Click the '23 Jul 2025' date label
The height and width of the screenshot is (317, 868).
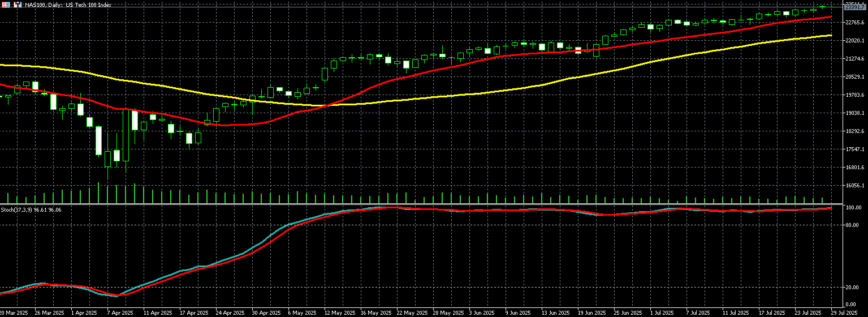coord(808,312)
